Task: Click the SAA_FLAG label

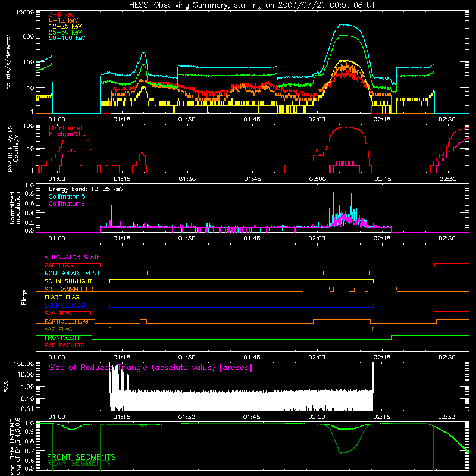Action: [58, 314]
